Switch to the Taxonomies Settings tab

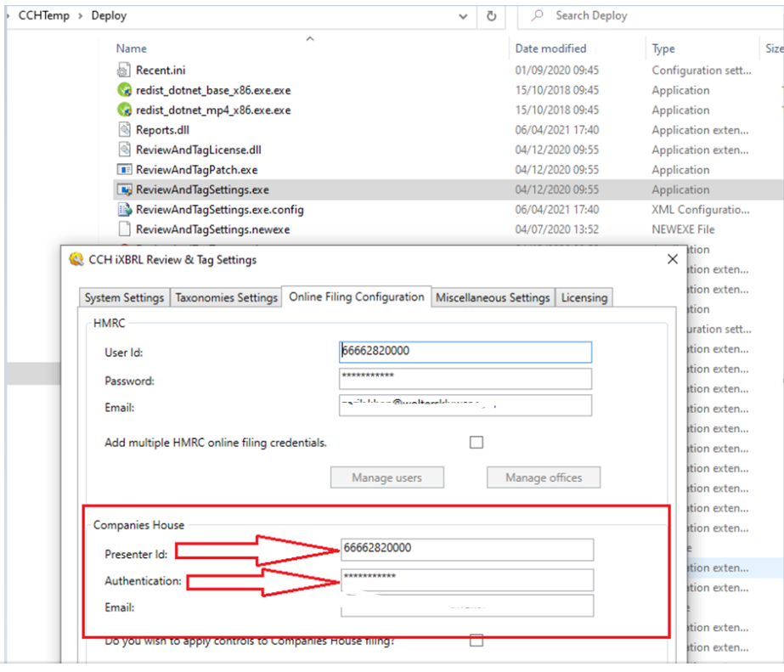(x=226, y=297)
